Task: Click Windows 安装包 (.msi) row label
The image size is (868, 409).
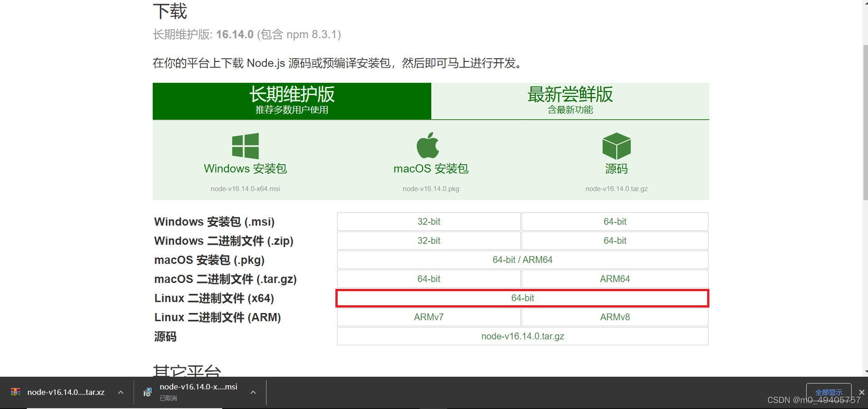Action: click(215, 222)
